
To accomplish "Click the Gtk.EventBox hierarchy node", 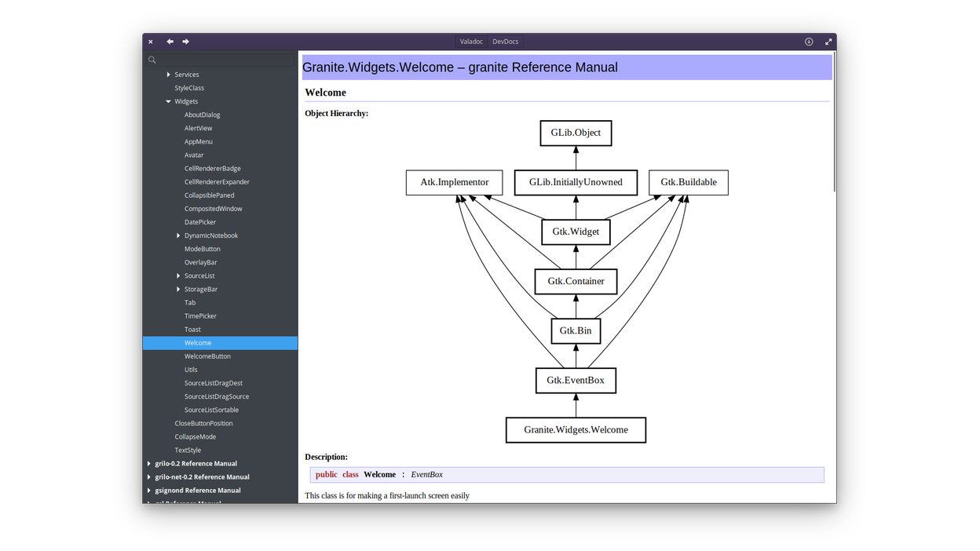I will click(x=576, y=381).
